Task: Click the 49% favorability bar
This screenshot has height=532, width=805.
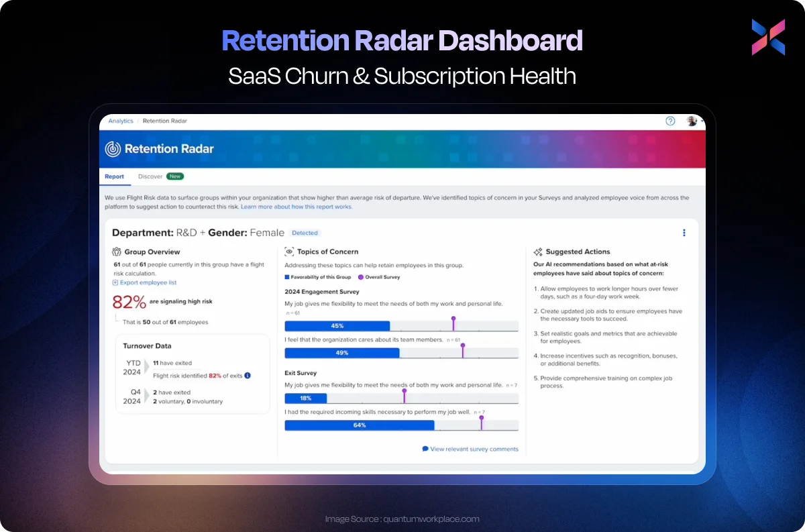Action: tap(342, 353)
